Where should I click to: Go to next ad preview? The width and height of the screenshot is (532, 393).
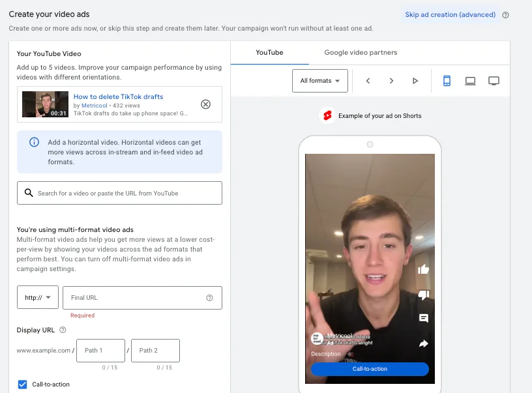[391, 81]
